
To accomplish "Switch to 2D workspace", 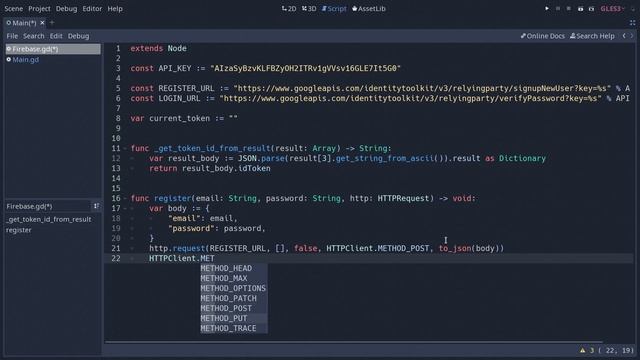I will pos(289,9).
